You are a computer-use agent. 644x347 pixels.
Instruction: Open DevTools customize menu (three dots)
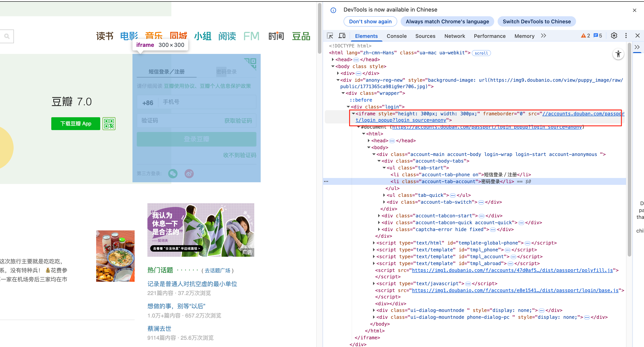point(626,36)
